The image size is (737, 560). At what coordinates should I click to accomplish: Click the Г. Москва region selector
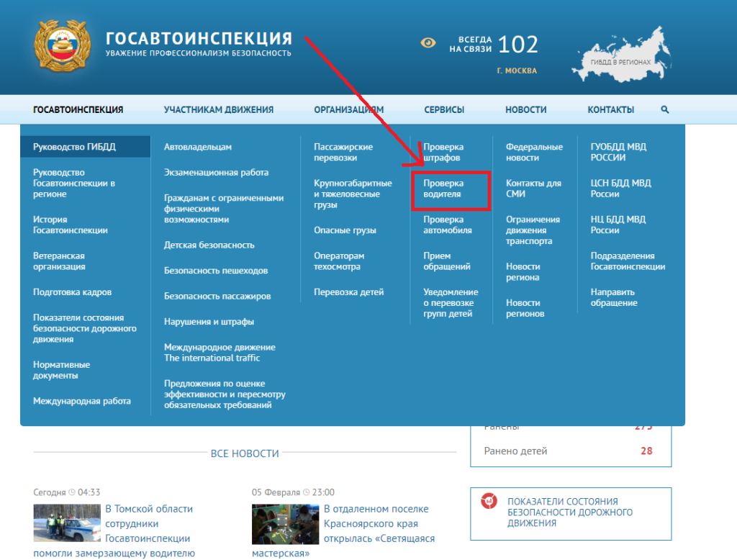(x=516, y=71)
